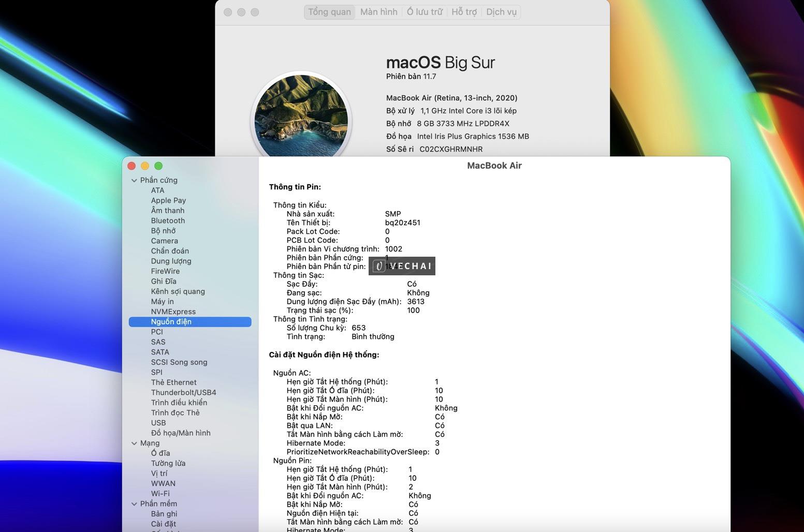Screen dimensions: 804x532
Task: Select USB in the sidebar
Action: click(158, 423)
